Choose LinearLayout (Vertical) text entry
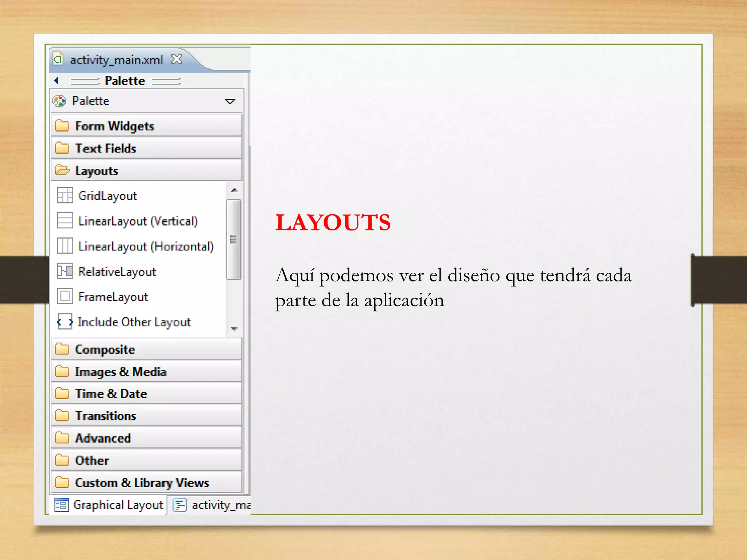This screenshot has height=560, width=747. [x=138, y=221]
